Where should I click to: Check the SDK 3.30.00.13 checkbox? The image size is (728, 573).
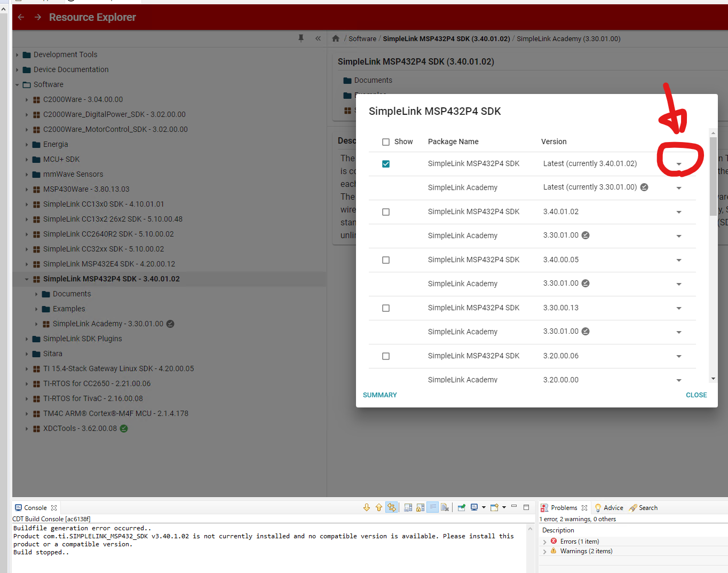386,308
